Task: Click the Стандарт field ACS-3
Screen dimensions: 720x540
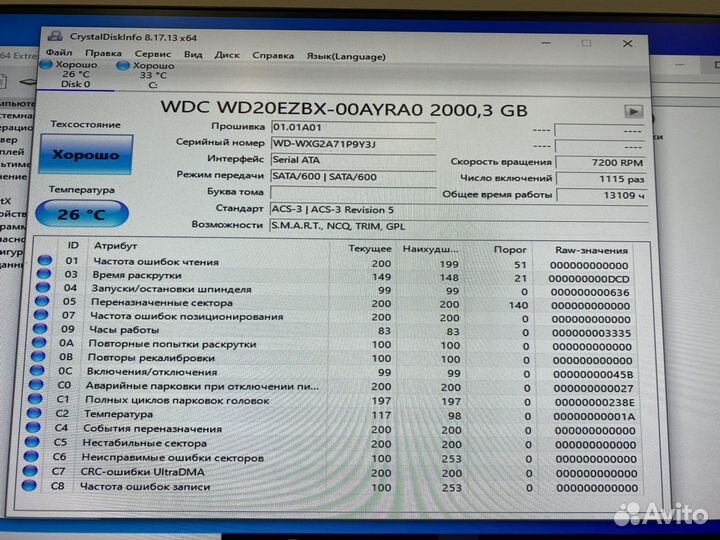Action: click(x=458, y=210)
